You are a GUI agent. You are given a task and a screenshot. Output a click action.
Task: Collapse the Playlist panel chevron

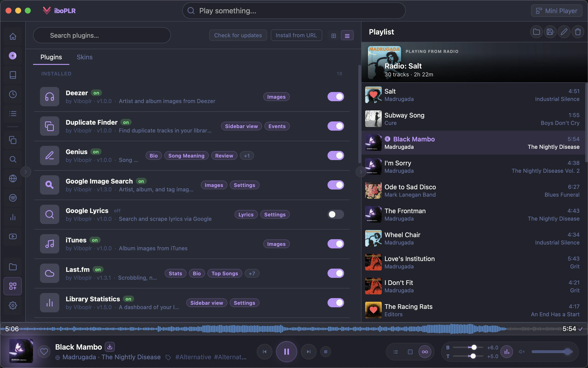coord(361,172)
